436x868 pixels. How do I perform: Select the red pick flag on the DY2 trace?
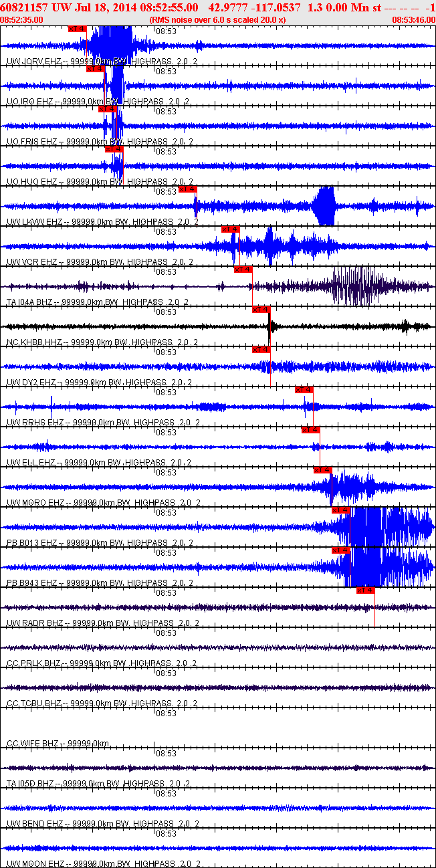pyautogui.click(x=261, y=350)
